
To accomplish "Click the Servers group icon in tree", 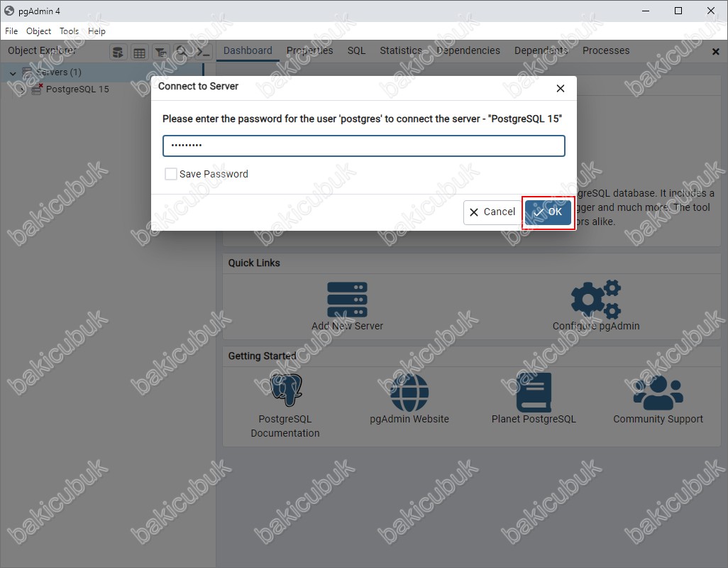I will tap(27, 72).
